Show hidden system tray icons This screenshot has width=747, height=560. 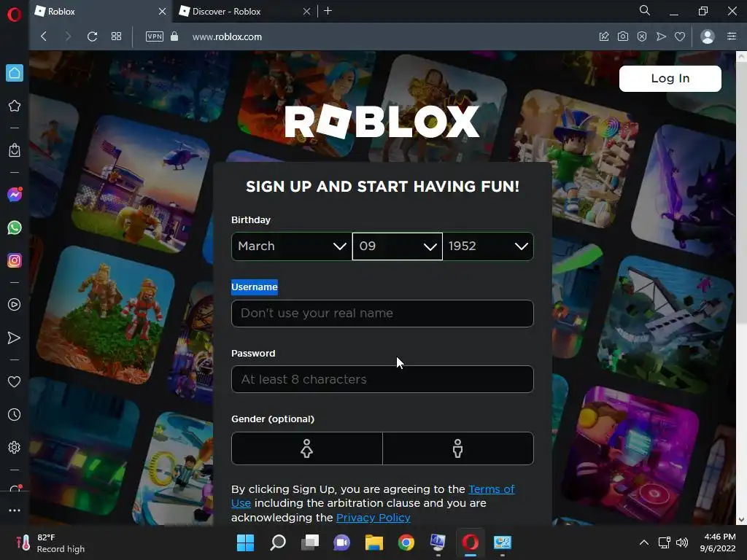(x=643, y=542)
